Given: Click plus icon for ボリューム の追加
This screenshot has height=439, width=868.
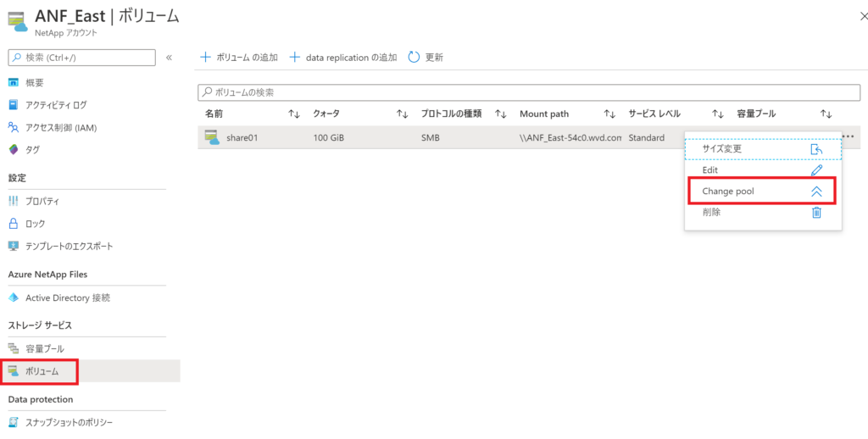Looking at the screenshot, I should (x=205, y=57).
